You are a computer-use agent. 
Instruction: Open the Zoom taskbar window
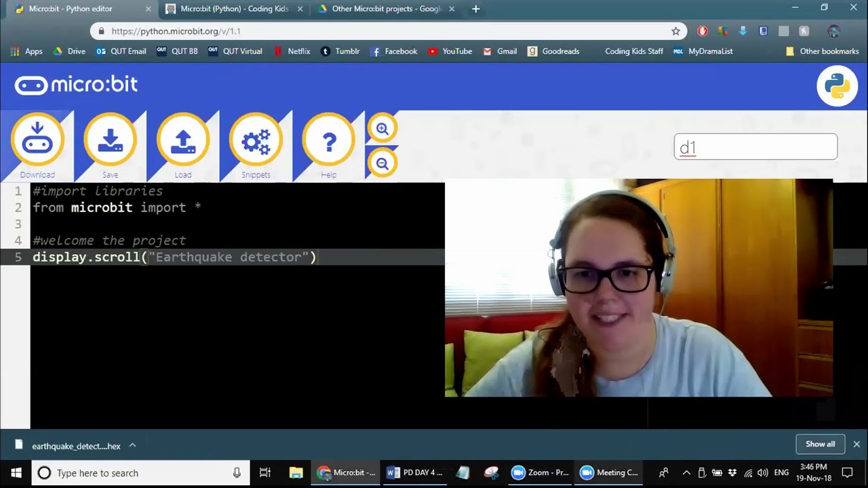(x=540, y=472)
